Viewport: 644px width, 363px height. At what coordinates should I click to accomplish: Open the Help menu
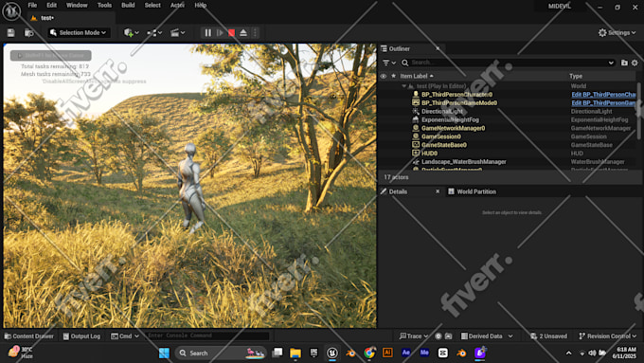pos(201,6)
